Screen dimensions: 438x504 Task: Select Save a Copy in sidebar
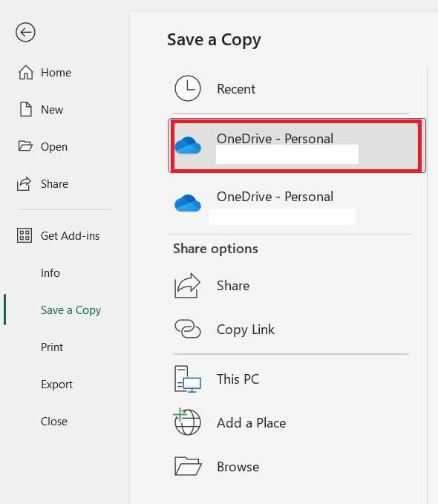pyautogui.click(x=71, y=310)
